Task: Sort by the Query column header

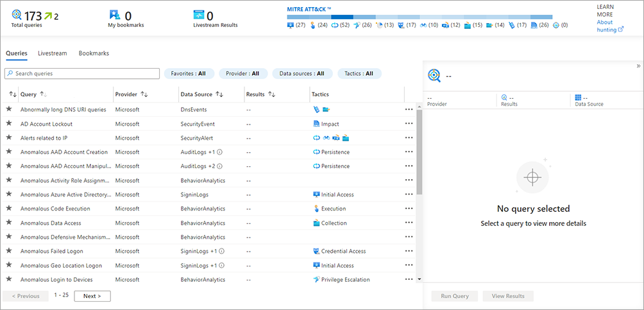Action: (x=33, y=94)
